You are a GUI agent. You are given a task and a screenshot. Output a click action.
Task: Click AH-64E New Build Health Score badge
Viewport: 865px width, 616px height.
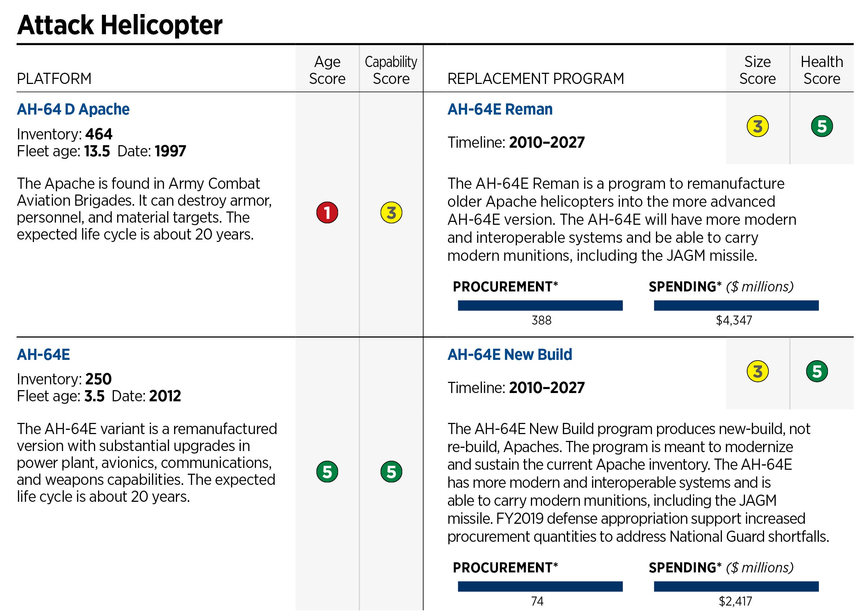817,371
